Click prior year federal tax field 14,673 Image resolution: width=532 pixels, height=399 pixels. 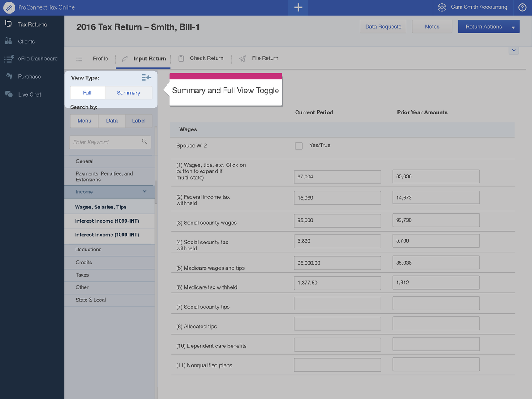[436, 198]
